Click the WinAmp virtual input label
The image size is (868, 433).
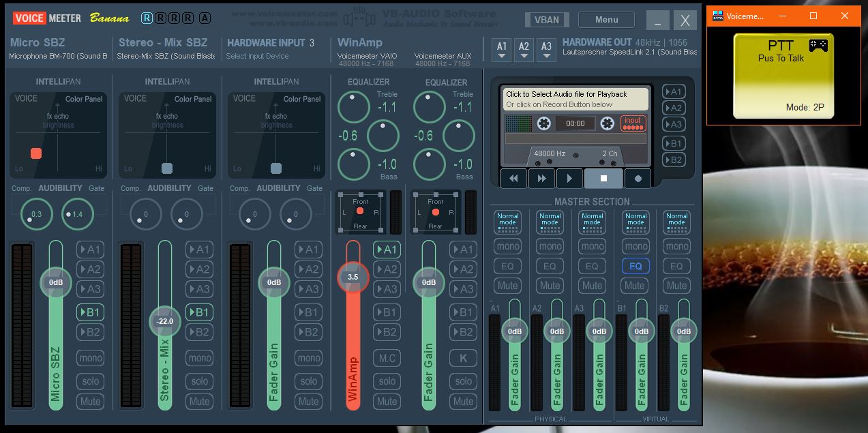(360, 42)
